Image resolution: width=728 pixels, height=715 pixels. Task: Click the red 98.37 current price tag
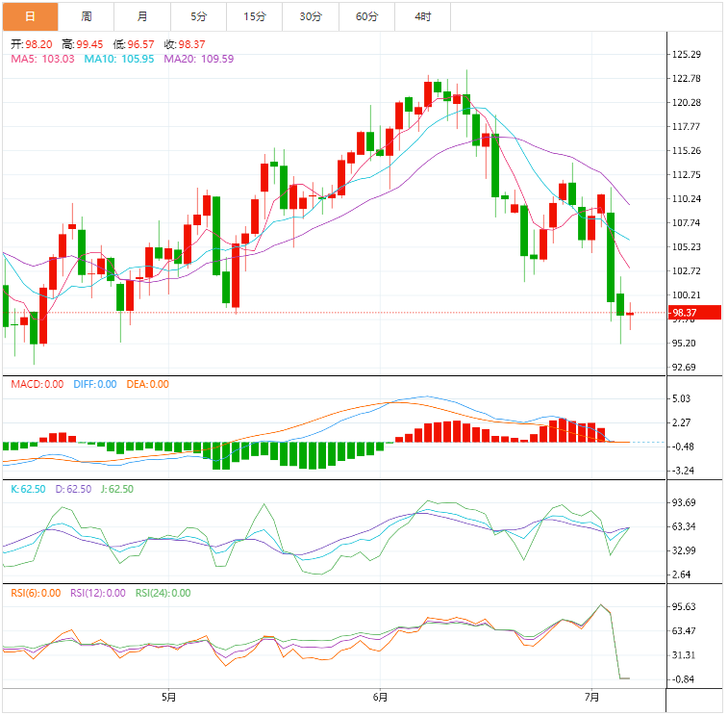click(694, 312)
